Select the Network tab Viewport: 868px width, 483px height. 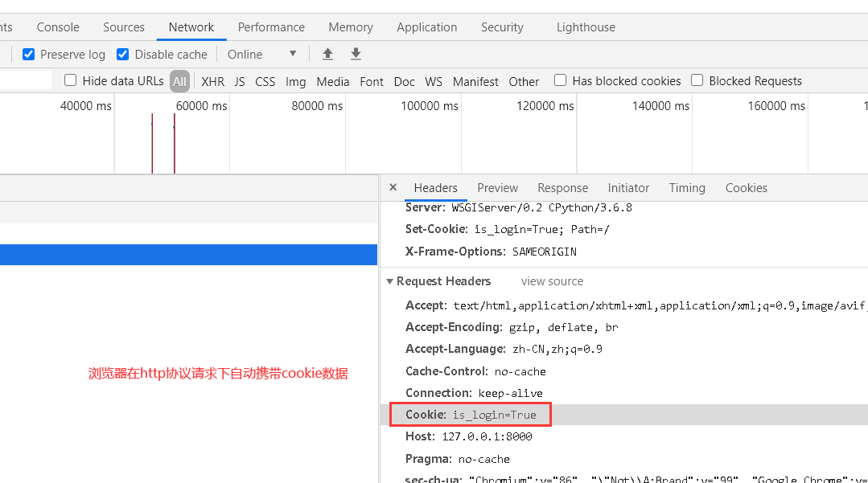point(191,27)
